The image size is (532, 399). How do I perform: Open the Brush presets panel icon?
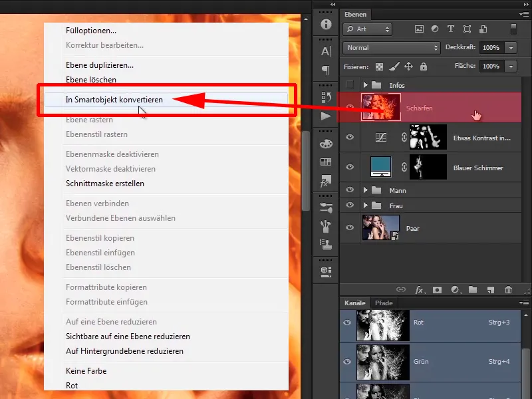point(326,207)
